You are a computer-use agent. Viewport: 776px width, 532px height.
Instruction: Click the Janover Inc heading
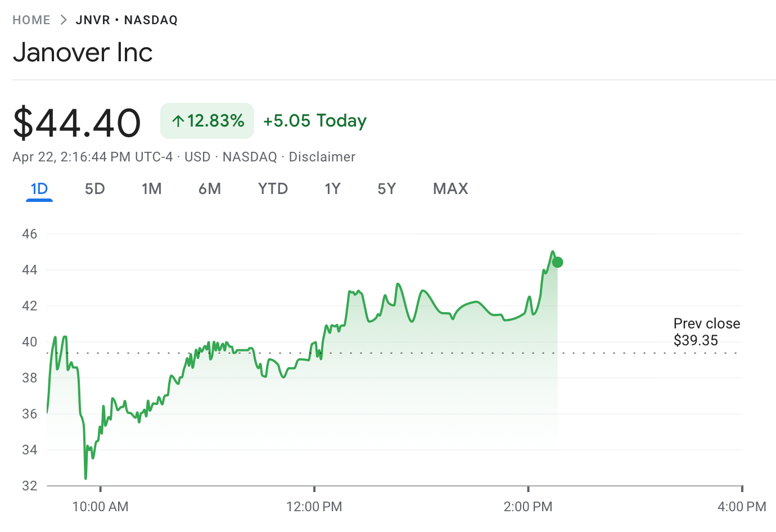pyautogui.click(x=83, y=53)
